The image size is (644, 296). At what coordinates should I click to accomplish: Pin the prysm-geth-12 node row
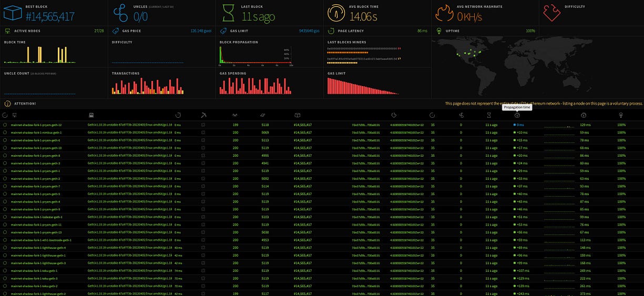coord(5,125)
